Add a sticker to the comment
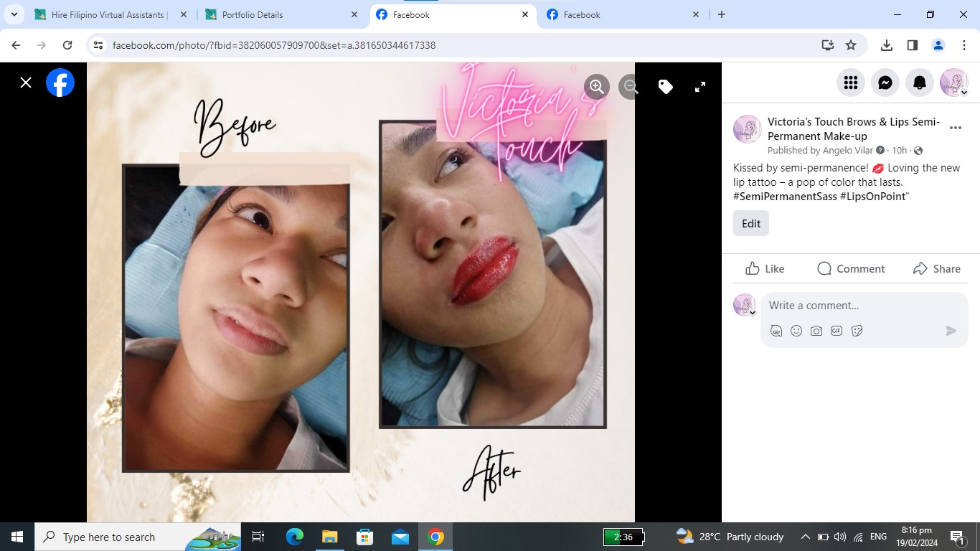Image resolution: width=980 pixels, height=551 pixels. [857, 331]
